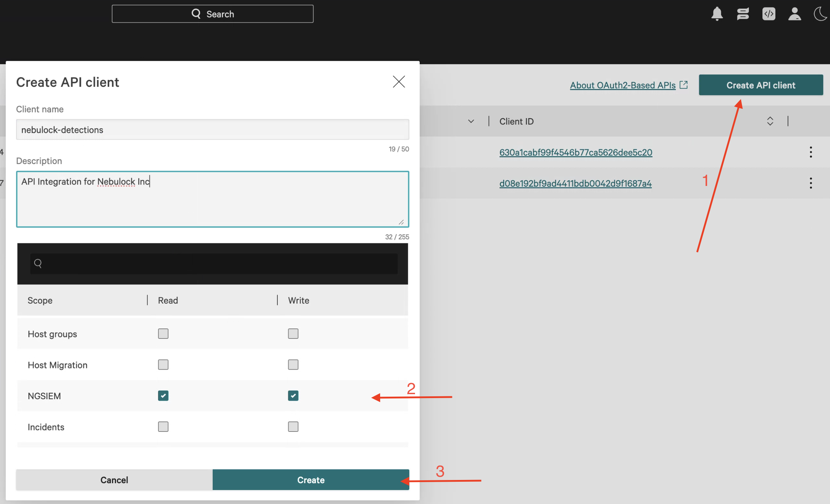Open About OAuth2-Based APIs link
The height and width of the screenshot is (504, 830).
[x=623, y=85]
